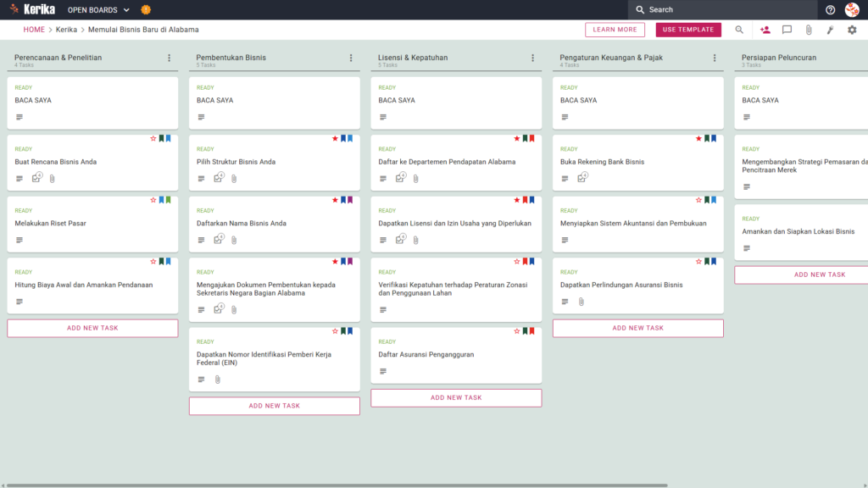
Task: Open card Hitung Biaya Awal dan Amankan Pendanaan
Action: 92,286
